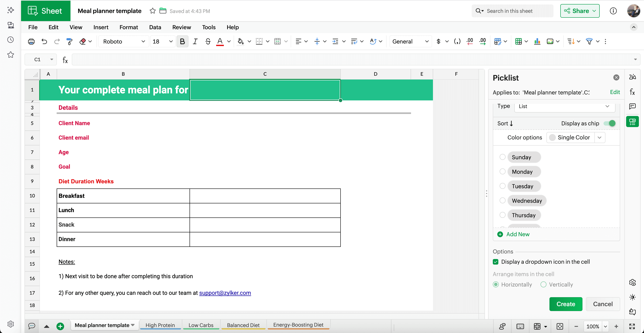
Task: Expand the Single Color options dropdown
Action: click(599, 138)
